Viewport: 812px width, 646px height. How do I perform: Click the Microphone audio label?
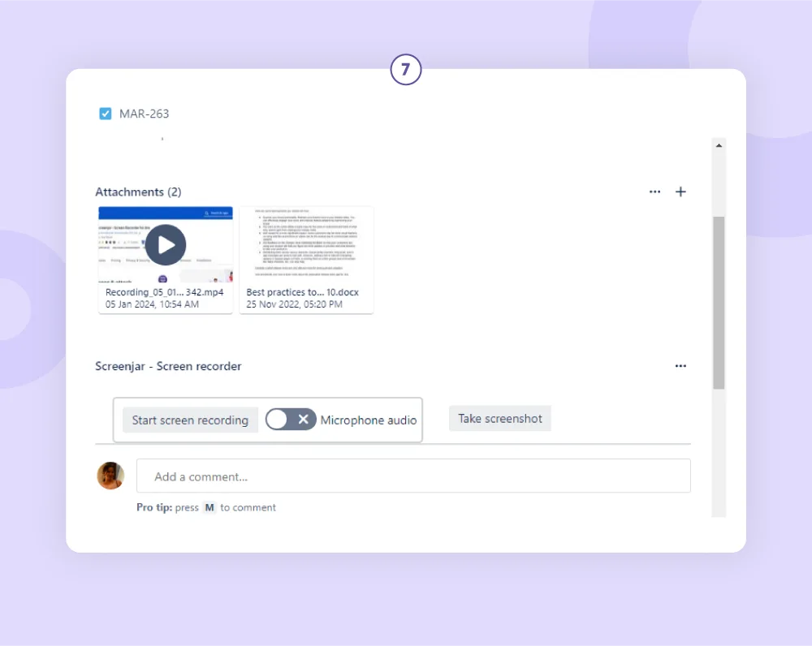(368, 420)
